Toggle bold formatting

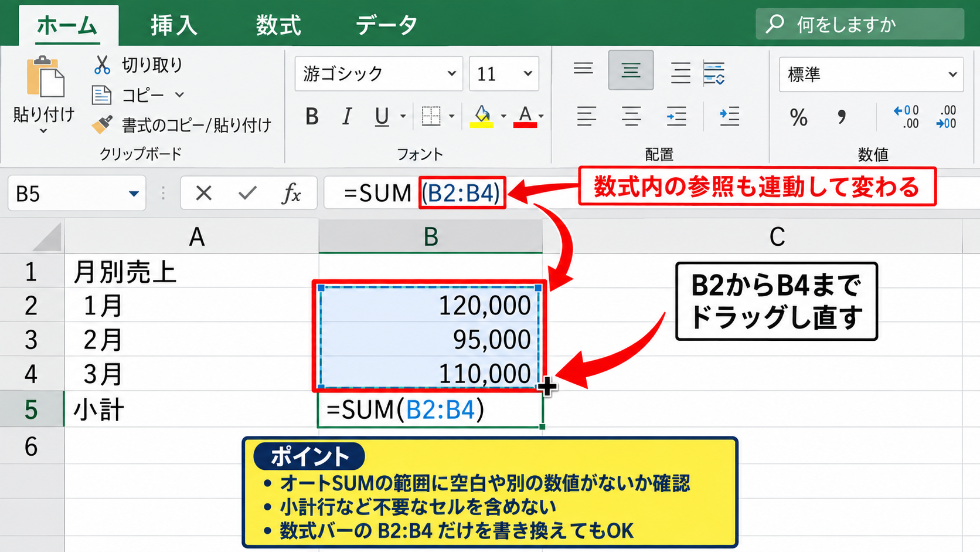tap(312, 117)
